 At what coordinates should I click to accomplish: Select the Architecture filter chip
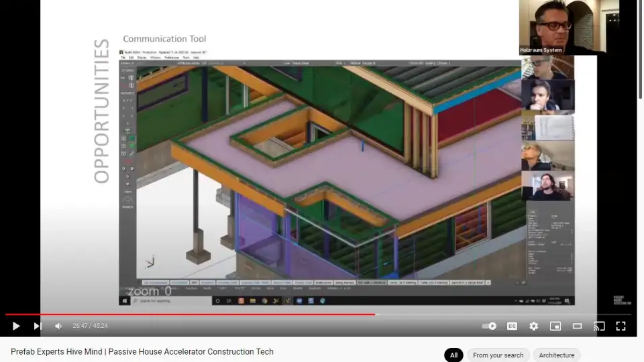(x=556, y=355)
